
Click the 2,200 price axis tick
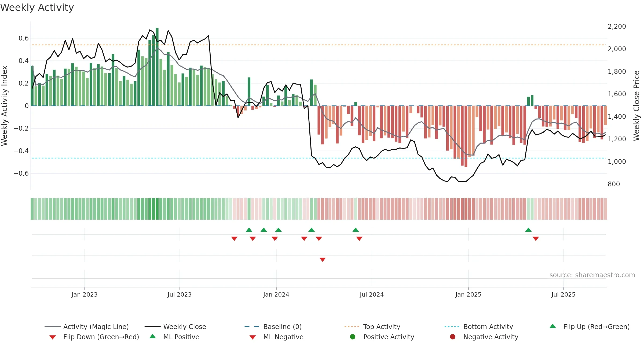coord(617,26)
